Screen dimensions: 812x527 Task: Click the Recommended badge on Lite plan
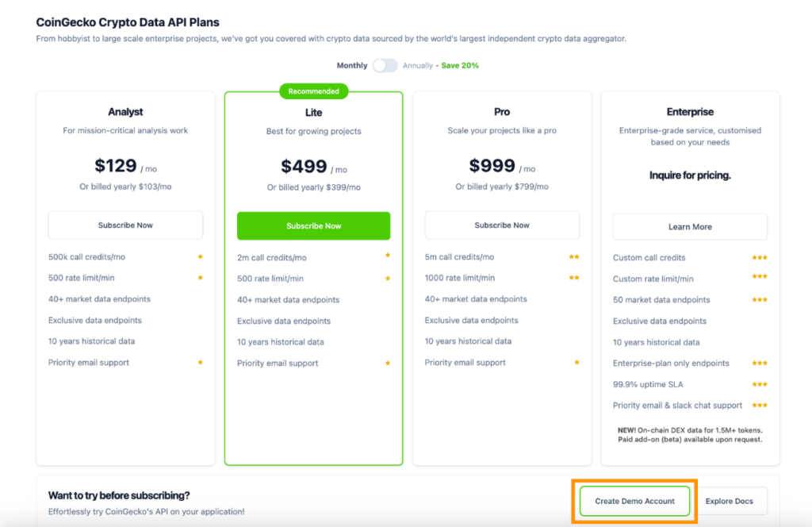pos(313,92)
